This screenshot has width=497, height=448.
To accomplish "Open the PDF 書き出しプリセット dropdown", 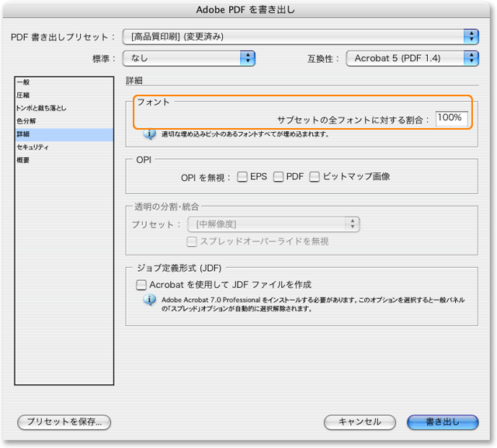I will click(x=301, y=36).
